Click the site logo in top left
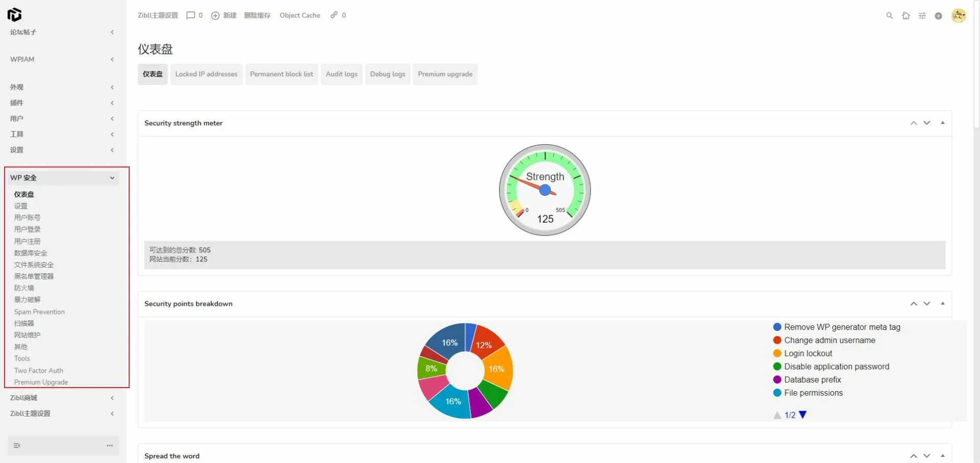The image size is (980, 463). (14, 15)
